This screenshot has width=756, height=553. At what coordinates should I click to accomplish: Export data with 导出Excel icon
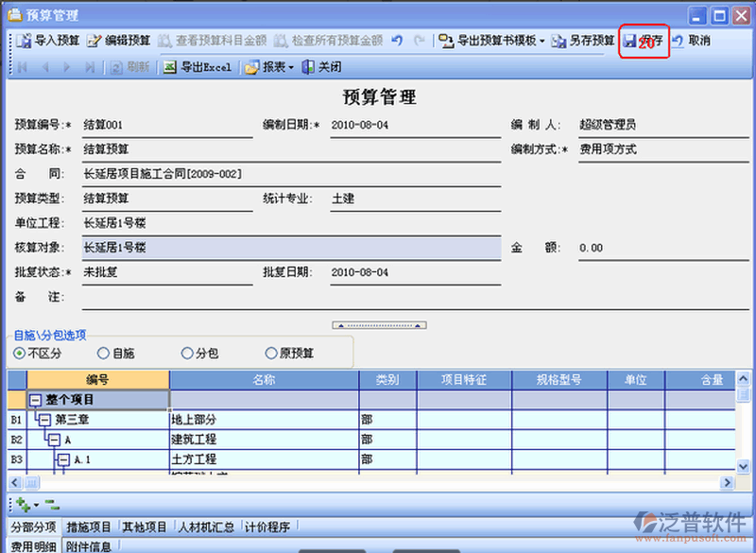coord(169,67)
